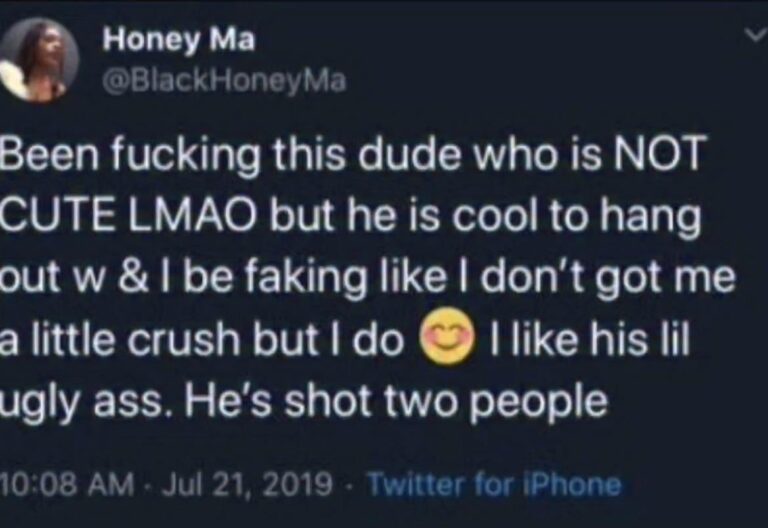The width and height of the screenshot is (768, 528).
Task: Click the blushing smiley emoji
Action: tap(444, 343)
